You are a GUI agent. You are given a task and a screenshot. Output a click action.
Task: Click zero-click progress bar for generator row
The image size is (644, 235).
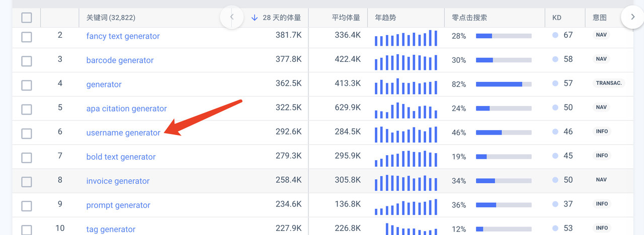[x=504, y=84]
